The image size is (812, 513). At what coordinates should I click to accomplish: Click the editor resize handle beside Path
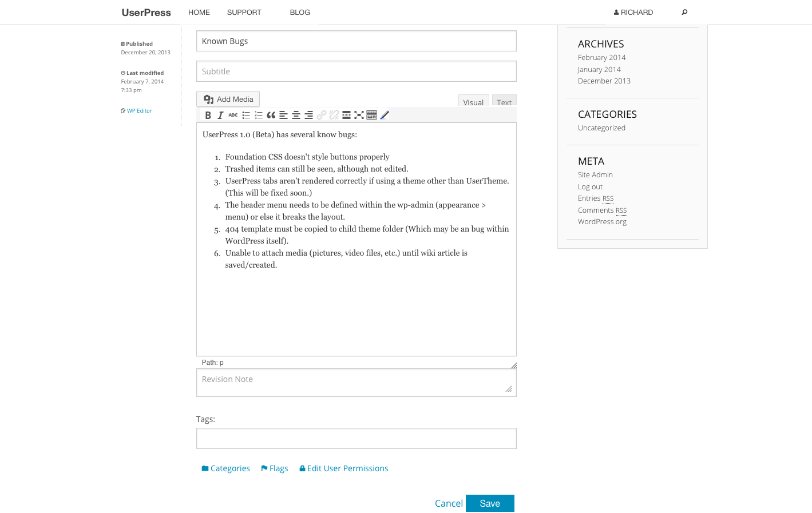coord(513,365)
